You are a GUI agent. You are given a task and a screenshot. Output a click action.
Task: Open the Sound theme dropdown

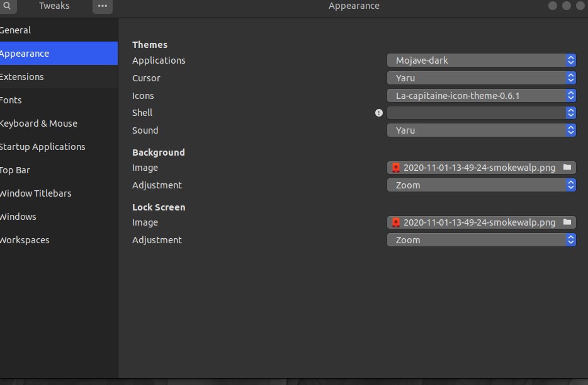[481, 130]
